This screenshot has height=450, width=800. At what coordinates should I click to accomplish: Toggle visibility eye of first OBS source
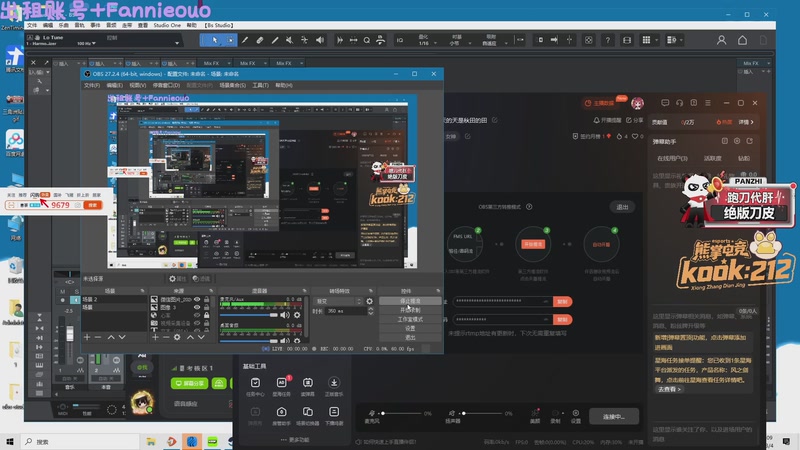197,299
